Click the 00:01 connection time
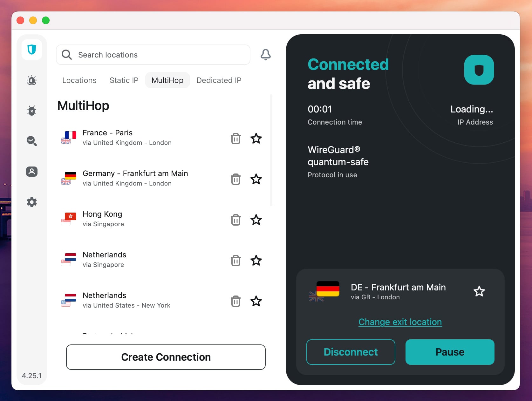The height and width of the screenshot is (401, 532). (x=320, y=109)
